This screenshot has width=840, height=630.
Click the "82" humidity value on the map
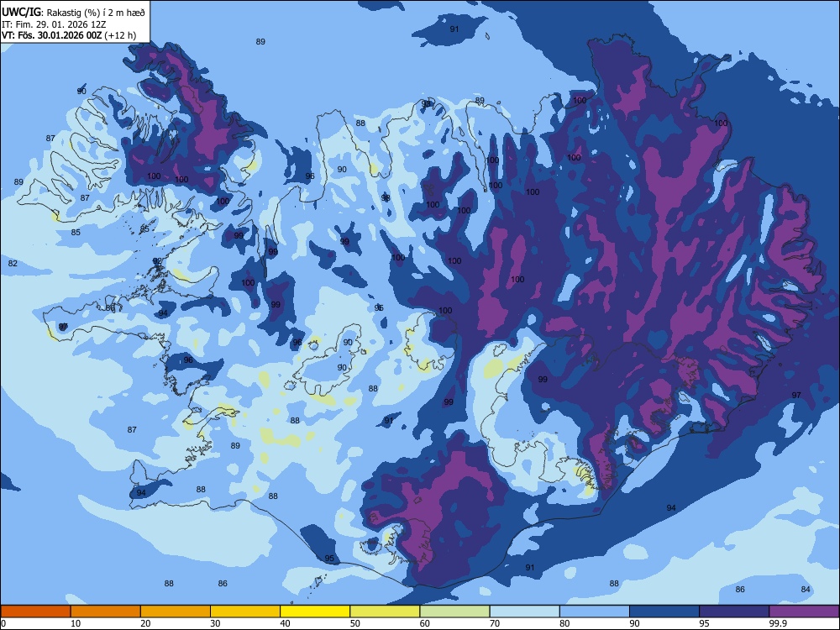click(13, 263)
